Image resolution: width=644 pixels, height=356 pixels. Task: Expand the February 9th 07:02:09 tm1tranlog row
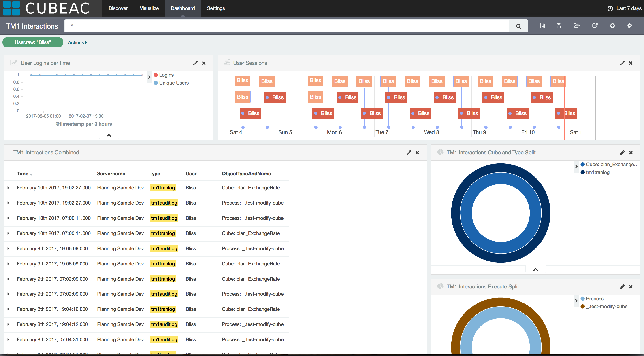(x=8, y=279)
